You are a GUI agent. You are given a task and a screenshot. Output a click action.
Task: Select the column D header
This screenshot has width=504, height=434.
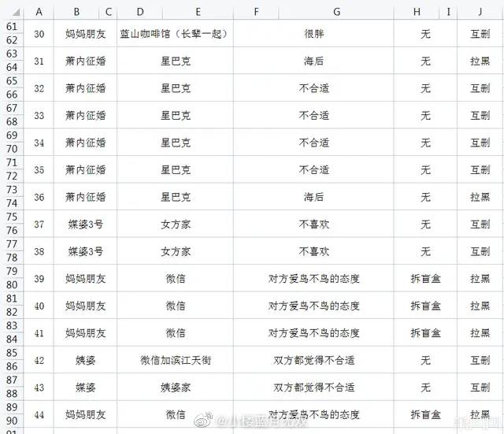[140, 12]
